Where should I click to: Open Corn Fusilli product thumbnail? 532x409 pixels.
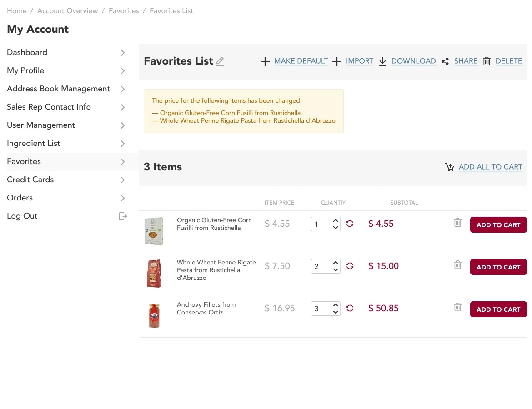pos(154,231)
